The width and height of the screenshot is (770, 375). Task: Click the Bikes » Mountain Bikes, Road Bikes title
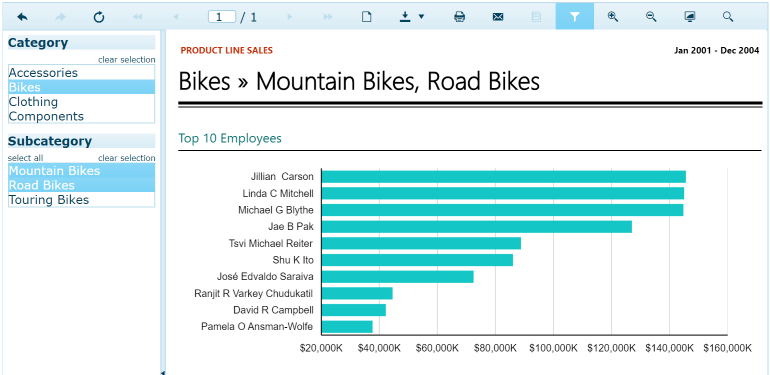pos(359,81)
